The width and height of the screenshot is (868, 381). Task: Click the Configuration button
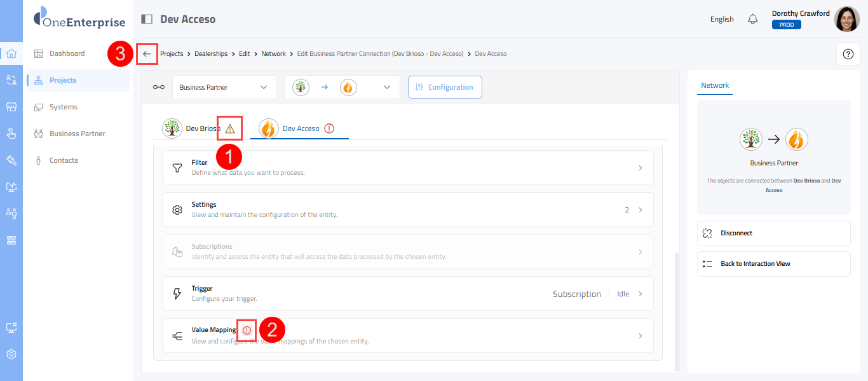(x=445, y=87)
